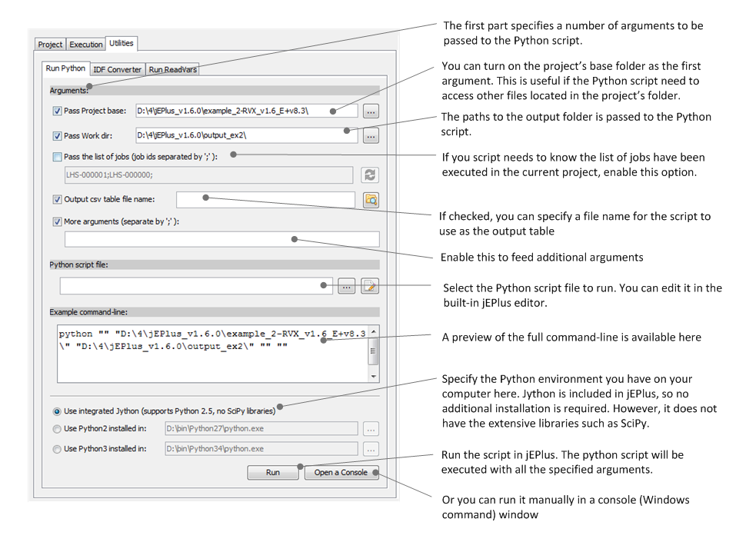Browse for Python script file
The width and height of the screenshot is (756, 552).
point(346,286)
